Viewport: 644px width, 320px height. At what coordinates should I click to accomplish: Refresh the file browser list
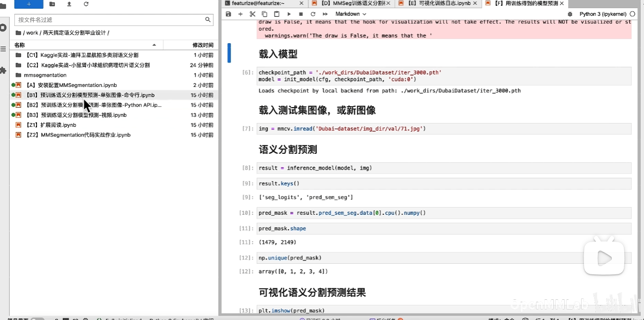86,4
